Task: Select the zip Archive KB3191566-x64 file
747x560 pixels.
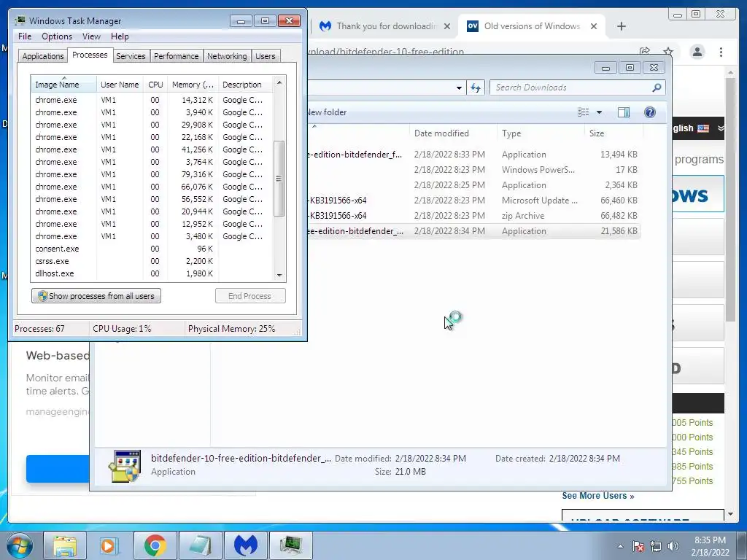Action: [x=473, y=216]
